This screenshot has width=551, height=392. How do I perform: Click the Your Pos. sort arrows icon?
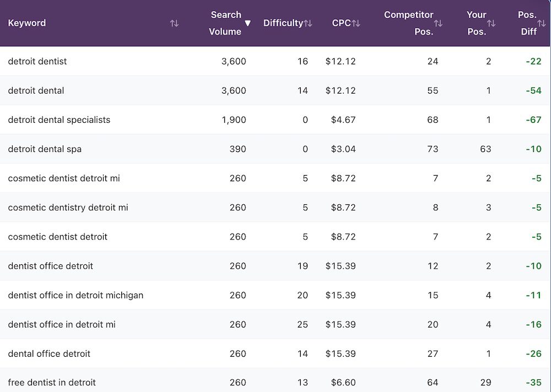pos(491,23)
